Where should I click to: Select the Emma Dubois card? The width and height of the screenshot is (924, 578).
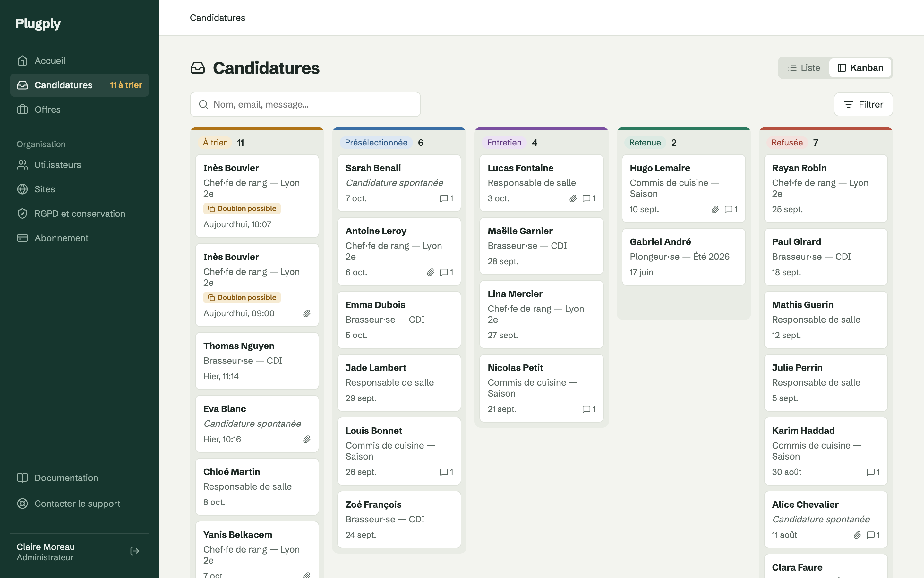point(399,320)
